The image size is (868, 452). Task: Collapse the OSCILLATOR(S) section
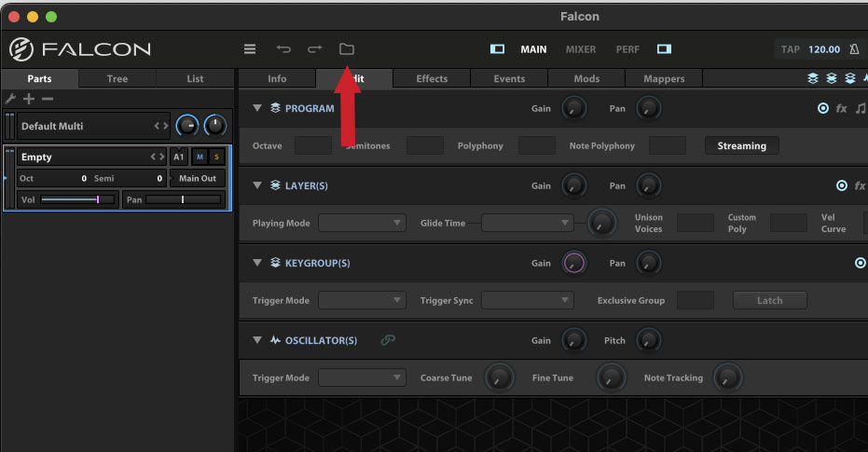(x=257, y=340)
